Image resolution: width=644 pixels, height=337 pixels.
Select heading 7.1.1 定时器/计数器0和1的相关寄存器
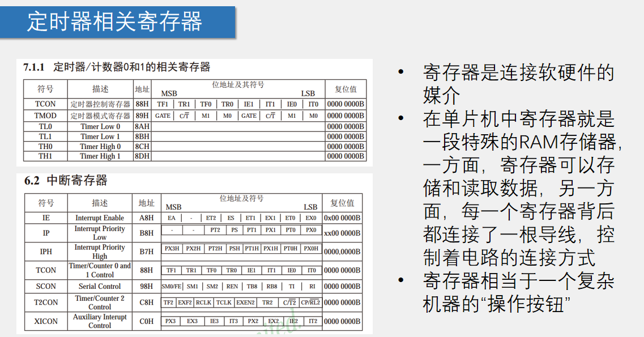(117, 67)
